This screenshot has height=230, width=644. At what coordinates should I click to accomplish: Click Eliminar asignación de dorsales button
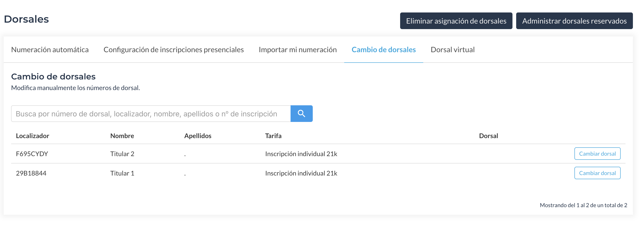pyautogui.click(x=456, y=21)
